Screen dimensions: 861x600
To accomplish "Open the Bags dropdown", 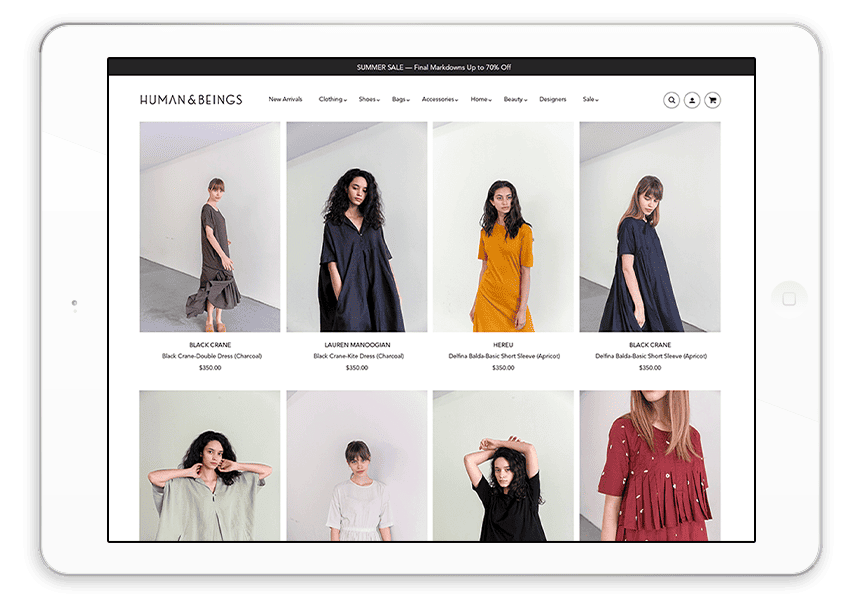I will pos(400,100).
